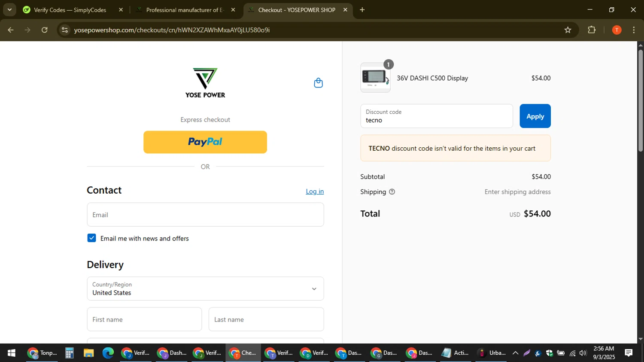Launch Microsoft Edge from the taskbar
Screen dimensions: 644x362
(x=108, y=353)
